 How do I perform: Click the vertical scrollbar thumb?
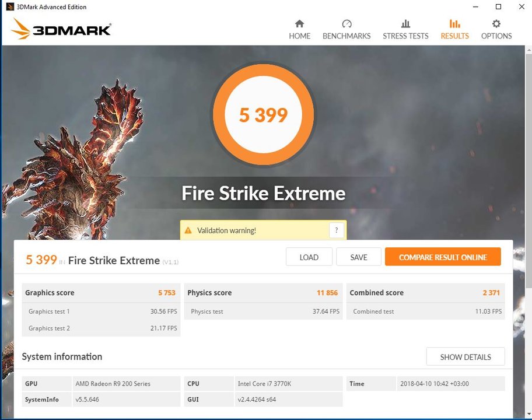coord(528,171)
